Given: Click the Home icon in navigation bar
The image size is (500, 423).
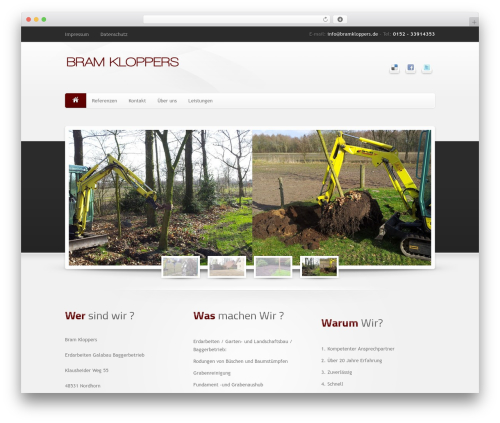Looking at the screenshot, I should coord(76,100).
